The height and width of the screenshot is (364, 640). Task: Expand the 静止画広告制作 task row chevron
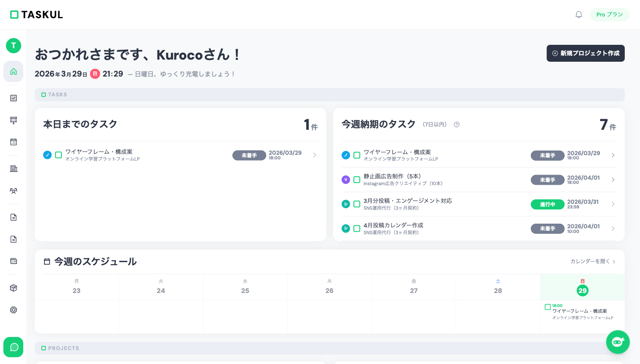click(613, 179)
